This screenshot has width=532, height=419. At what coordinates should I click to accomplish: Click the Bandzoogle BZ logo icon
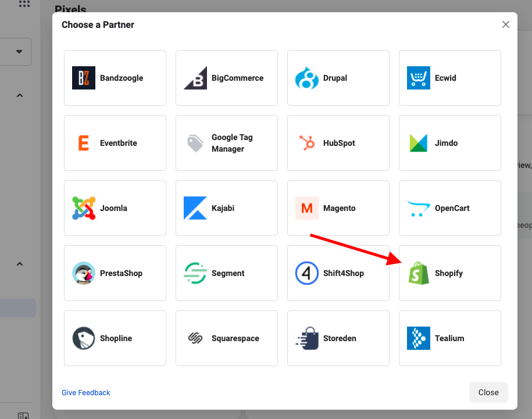click(84, 78)
